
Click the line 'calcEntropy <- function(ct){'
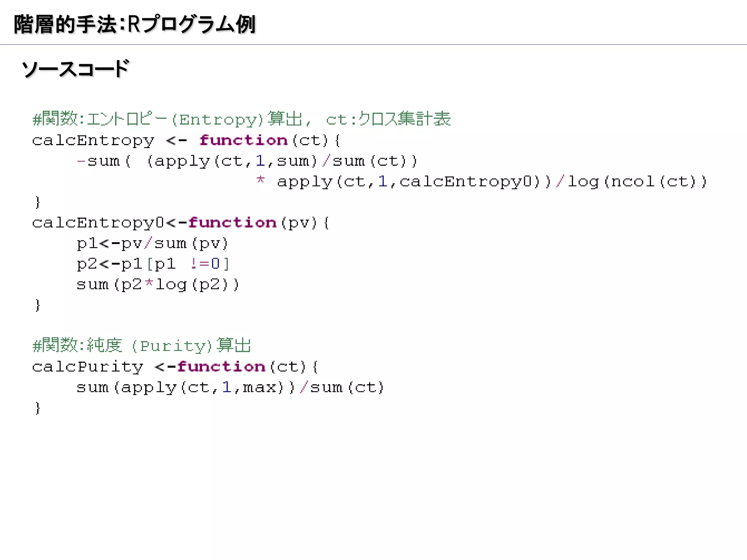(186, 141)
